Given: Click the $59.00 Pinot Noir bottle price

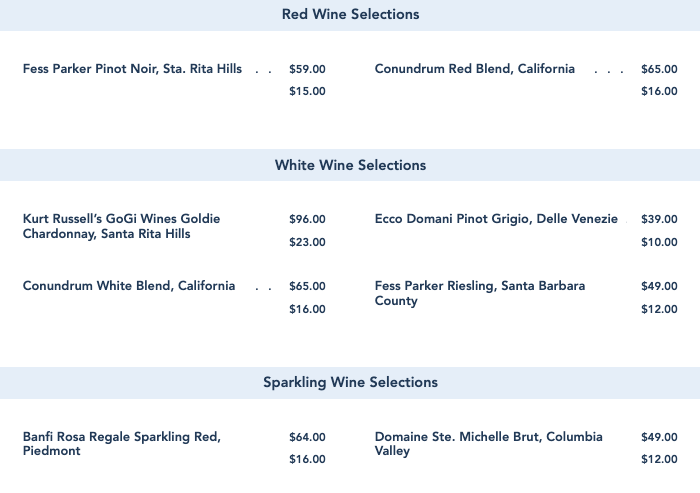Looking at the screenshot, I should tap(307, 70).
